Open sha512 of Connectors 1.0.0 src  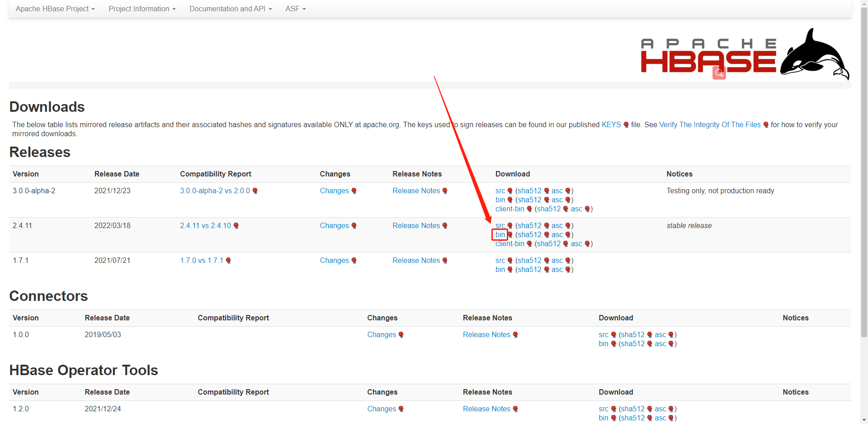click(x=632, y=334)
